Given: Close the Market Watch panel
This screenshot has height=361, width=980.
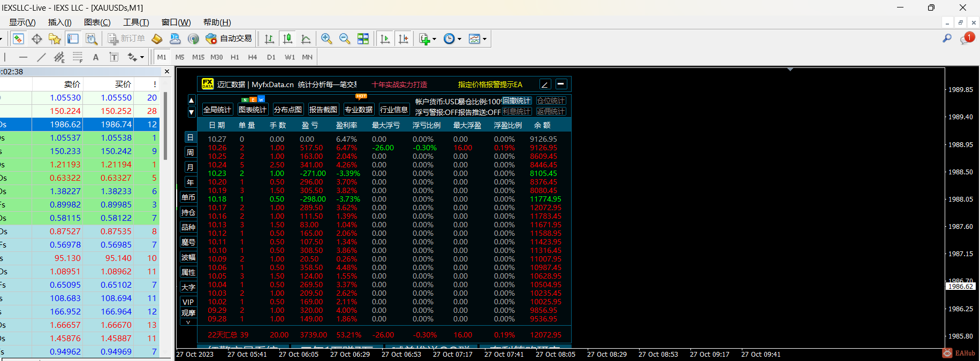Looking at the screenshot, I should click(167, 71).
